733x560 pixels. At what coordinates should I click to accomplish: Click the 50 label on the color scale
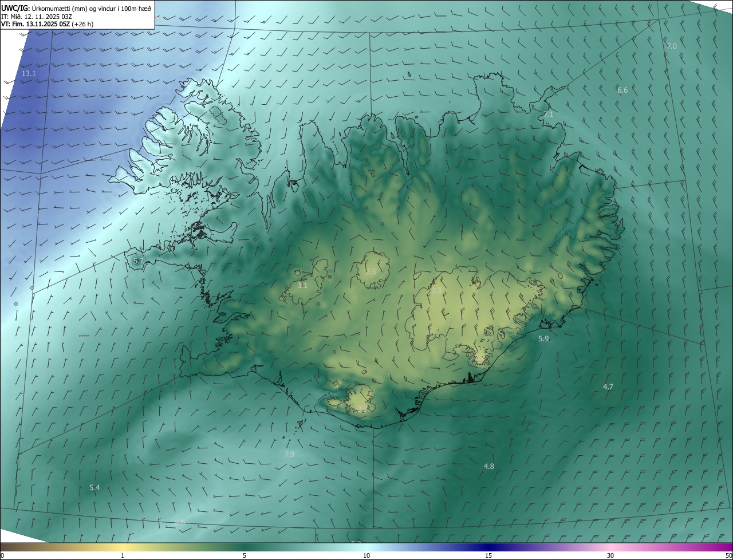(x=728, y=555)
